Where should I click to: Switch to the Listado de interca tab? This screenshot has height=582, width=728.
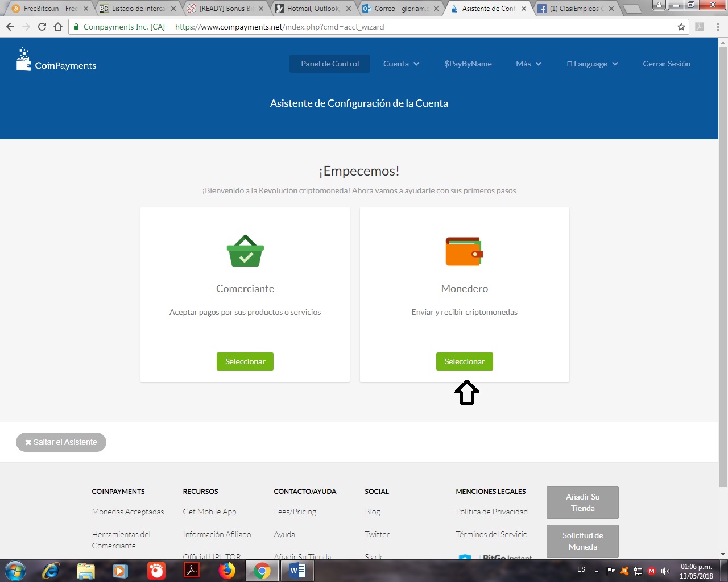click(136, 9)
